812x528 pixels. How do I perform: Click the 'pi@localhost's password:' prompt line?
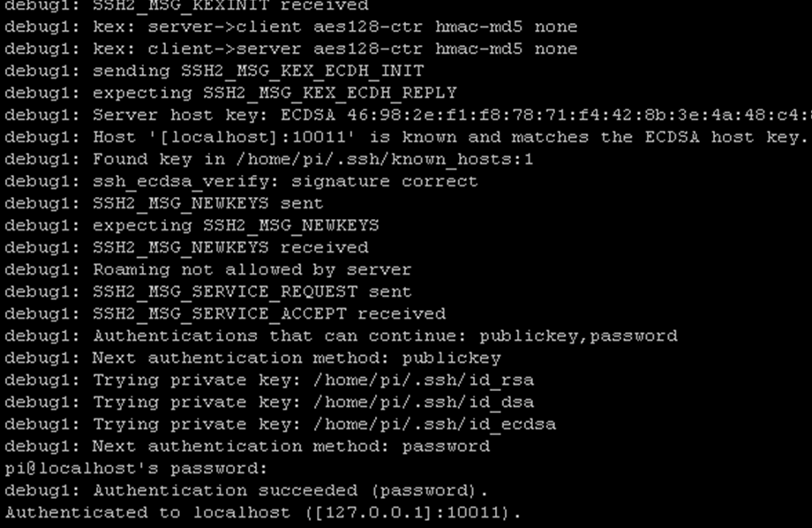[136, 469]
